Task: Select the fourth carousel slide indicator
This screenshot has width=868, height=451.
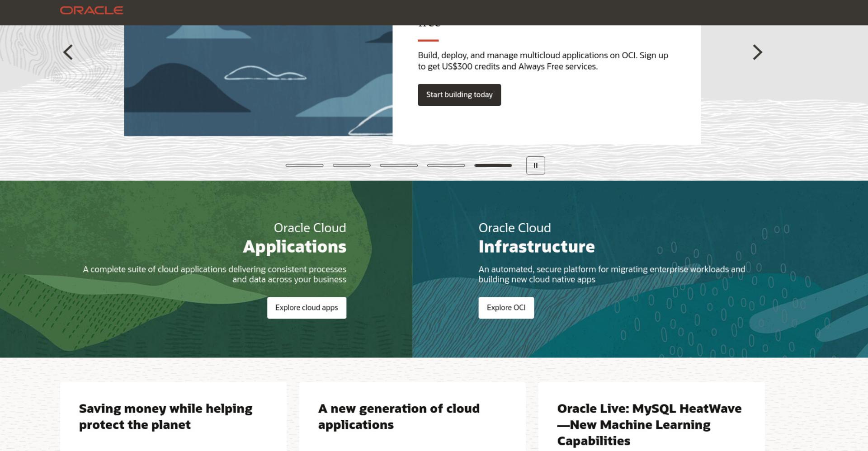Action: tap(446, 165)
